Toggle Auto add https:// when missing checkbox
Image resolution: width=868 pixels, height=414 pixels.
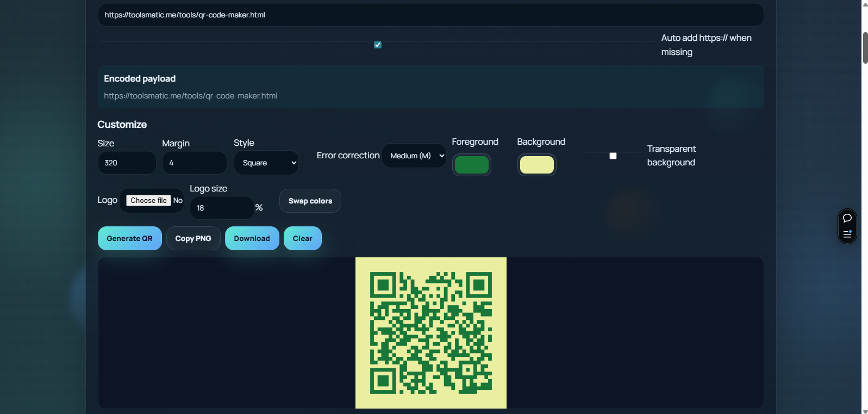378,45
